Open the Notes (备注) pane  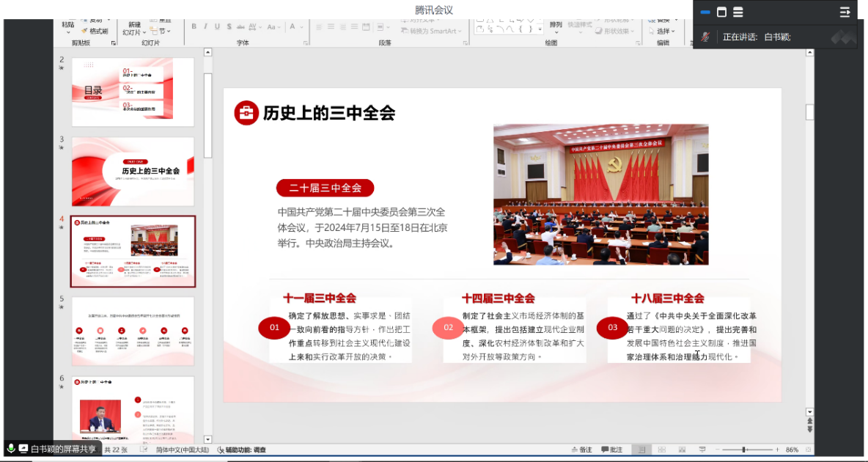click(x=581, y=450)
